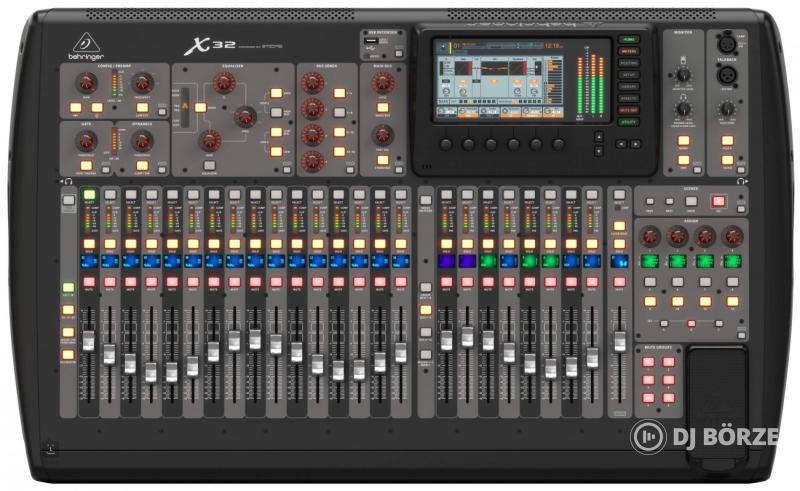Click the Gate Threshold knob
Image resolution: width=800 pixels, height=491 pixels.
(x=86, y=140)
